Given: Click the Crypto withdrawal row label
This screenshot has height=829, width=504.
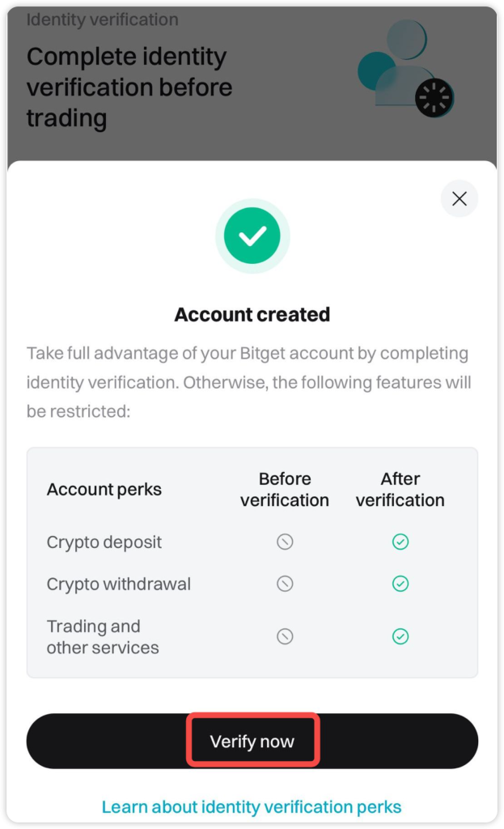Looking at the screenshot, I should click(x=118, y=584).
